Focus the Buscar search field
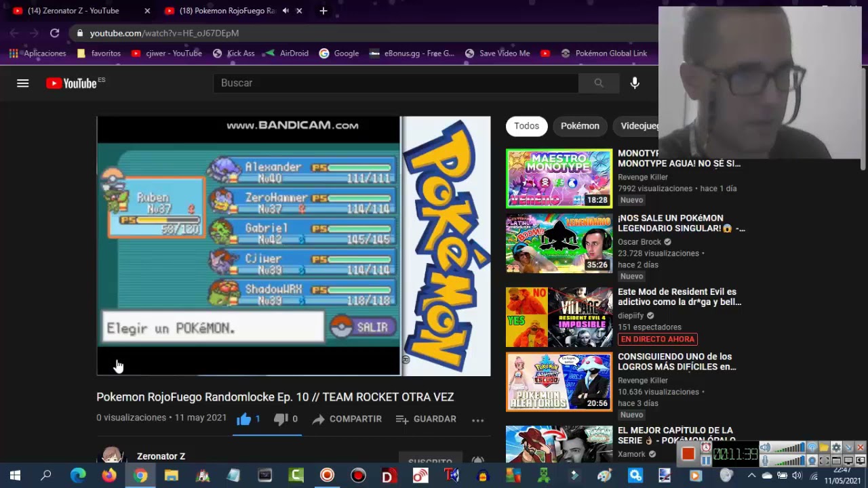 [x=396, y=83]
